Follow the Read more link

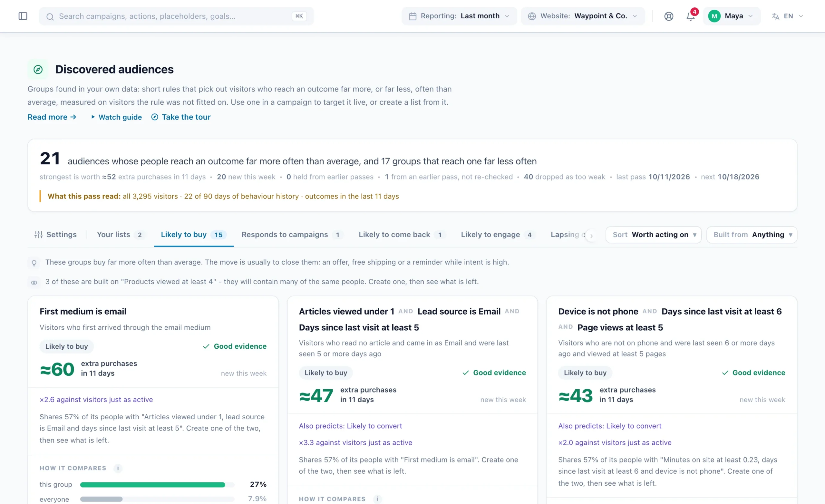[52, 117]
